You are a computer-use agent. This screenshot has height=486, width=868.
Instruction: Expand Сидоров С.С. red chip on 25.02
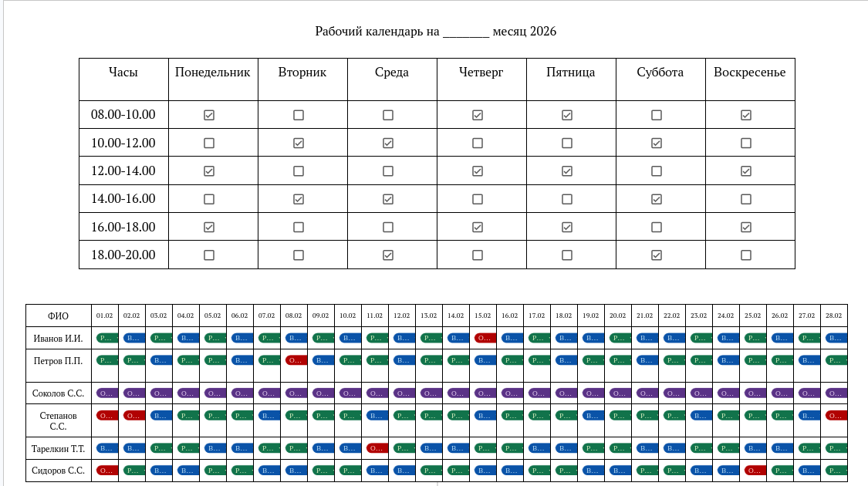754,470
